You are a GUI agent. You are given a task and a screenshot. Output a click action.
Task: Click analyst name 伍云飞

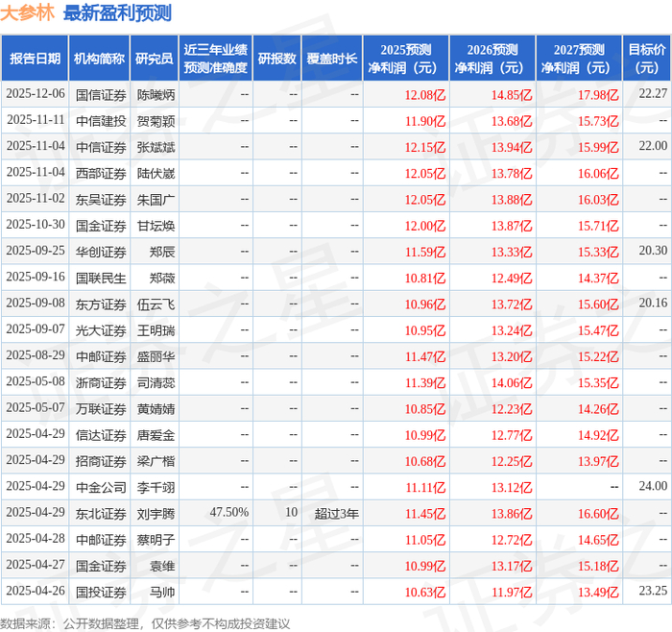coord(156,304)
